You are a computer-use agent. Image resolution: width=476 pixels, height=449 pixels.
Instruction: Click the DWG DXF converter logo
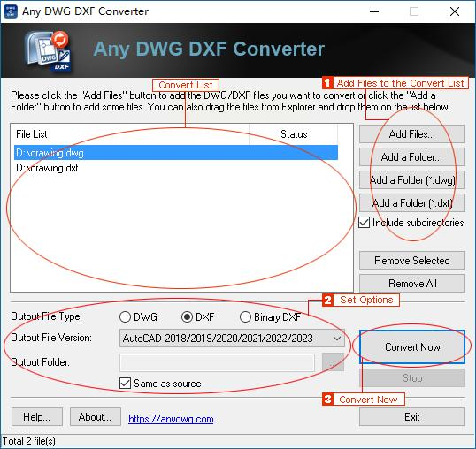pos(48,50)
